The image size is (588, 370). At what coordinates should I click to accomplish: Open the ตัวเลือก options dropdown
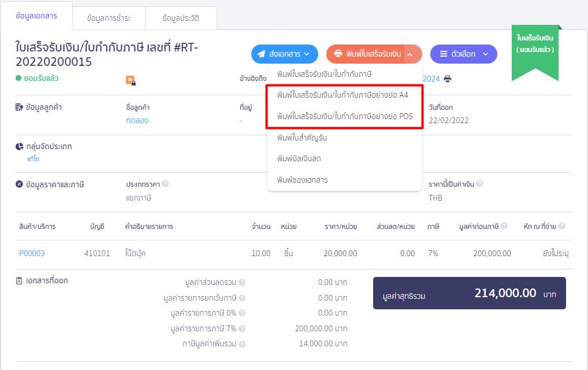[x=463, y=54]
